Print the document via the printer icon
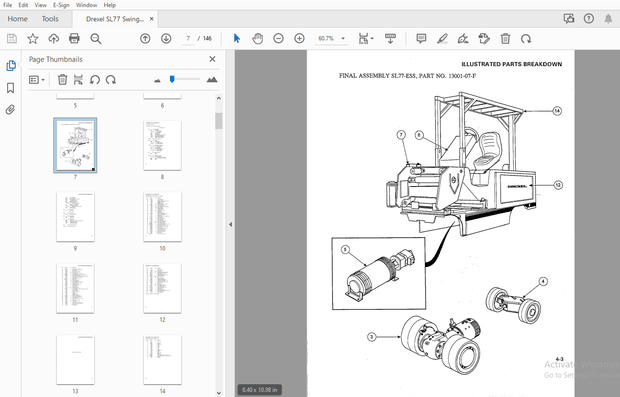Screen dimensions: 620x397 click(74, 38)
